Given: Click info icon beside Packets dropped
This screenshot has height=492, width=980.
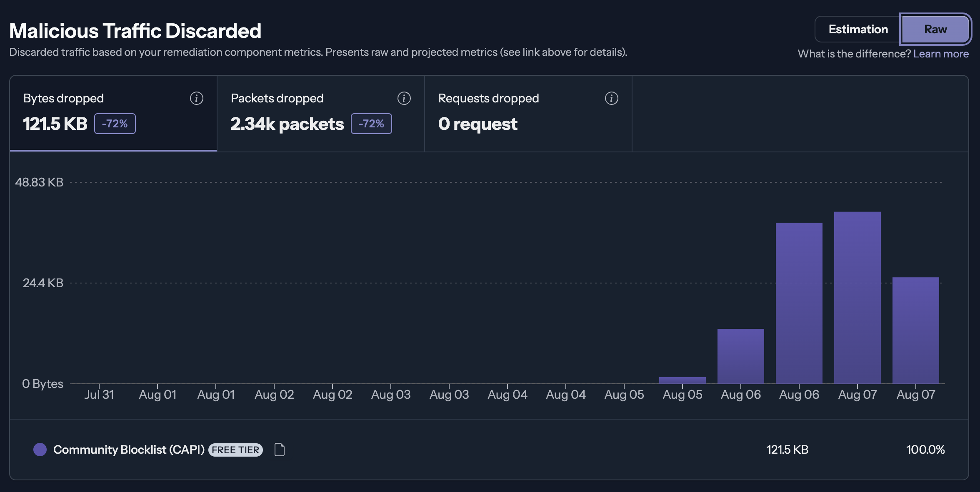Looking at the screenshot, I should point(404,98).
